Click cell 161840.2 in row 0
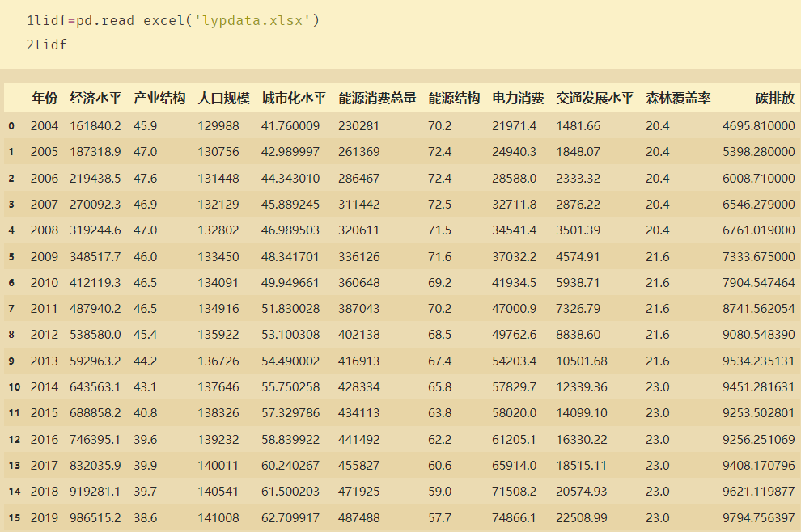Screen dimensions: 801x532 [x=95, y=126]
